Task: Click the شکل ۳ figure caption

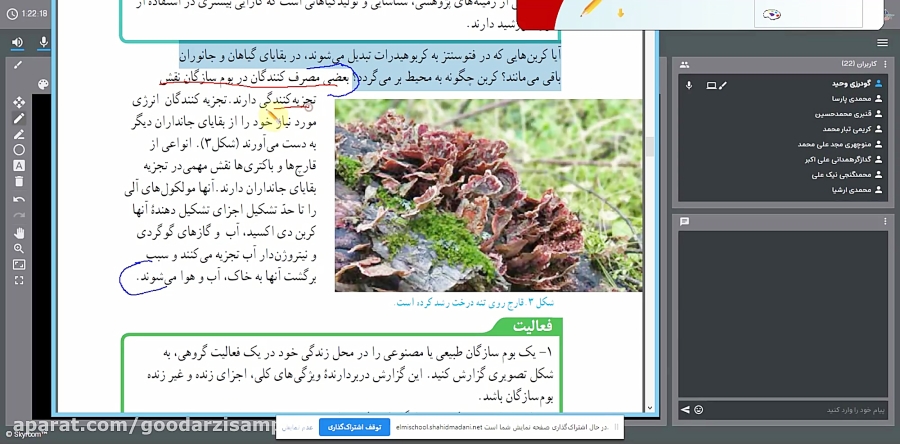Action: click(x=474, y=302)
